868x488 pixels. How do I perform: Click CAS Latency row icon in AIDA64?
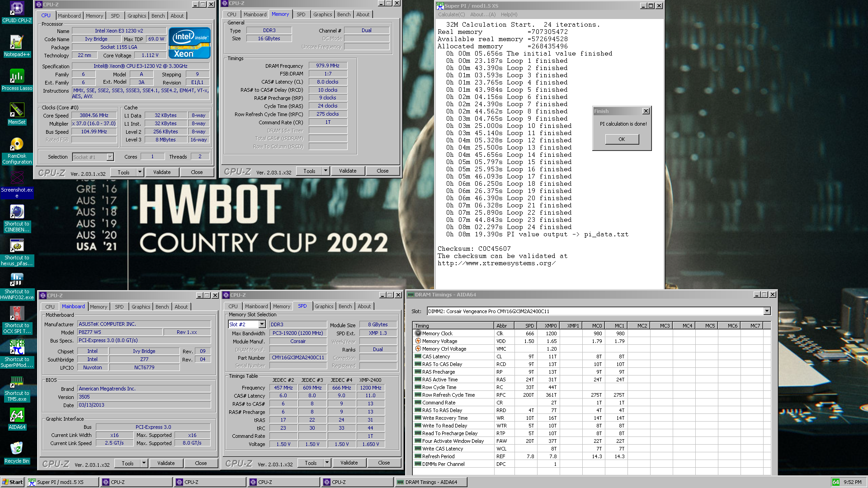pyautogui.click(x=418, y=357)
